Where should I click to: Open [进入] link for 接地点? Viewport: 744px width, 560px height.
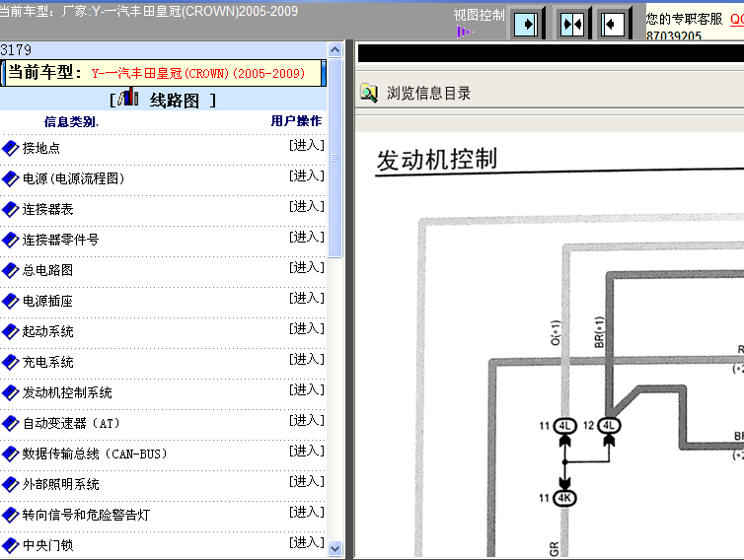click(307, 146)
